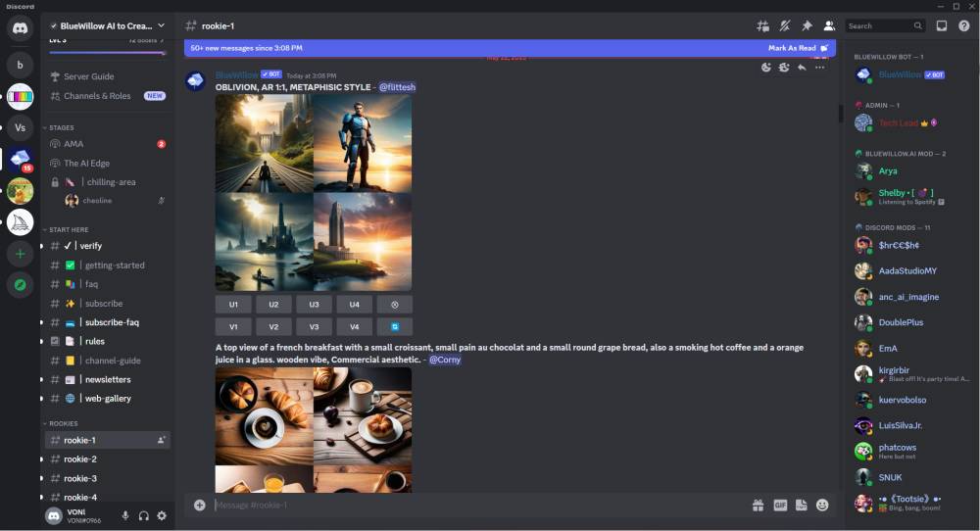980x531 pixels.
Task: Open the subscribe-faq channel
Action: [107, 322]
